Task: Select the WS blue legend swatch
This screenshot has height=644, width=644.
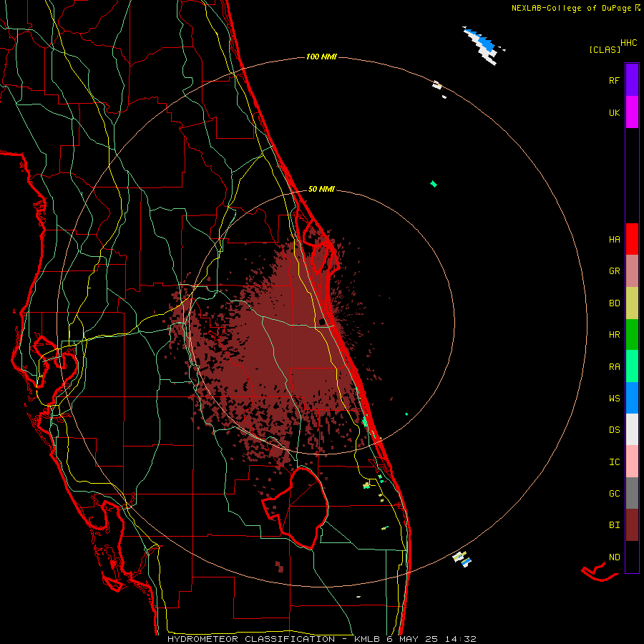Action: [x=632, y=398]
